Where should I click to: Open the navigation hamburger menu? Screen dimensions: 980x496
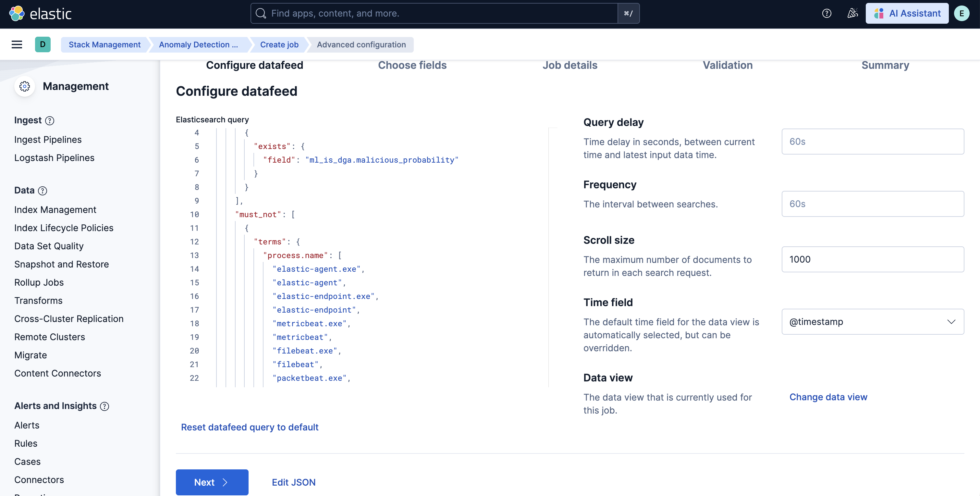click(17, 44)
